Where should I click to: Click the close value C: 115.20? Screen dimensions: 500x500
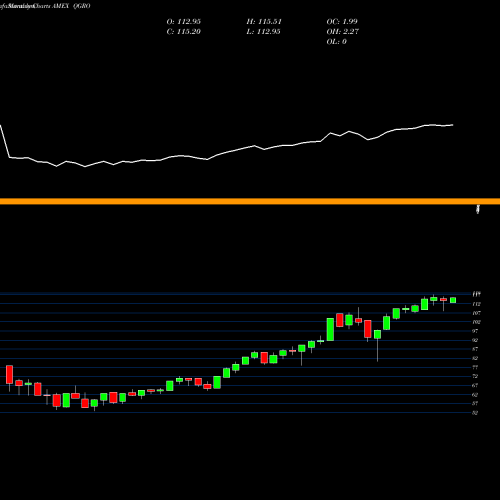click(184, 31)
